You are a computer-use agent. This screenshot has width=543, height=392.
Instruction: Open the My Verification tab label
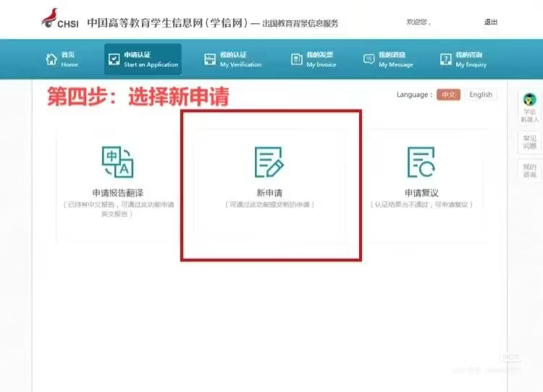(233, 59)
